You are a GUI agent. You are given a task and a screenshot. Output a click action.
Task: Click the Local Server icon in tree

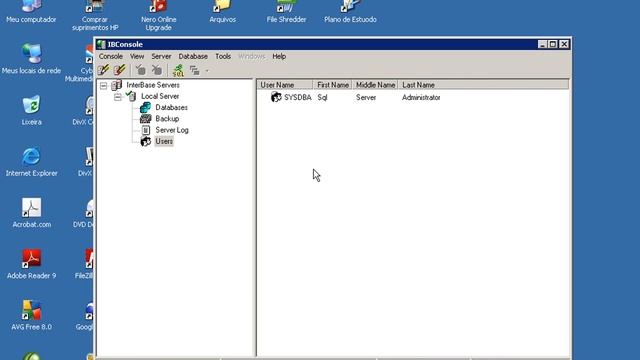click(x=131, y=96)
